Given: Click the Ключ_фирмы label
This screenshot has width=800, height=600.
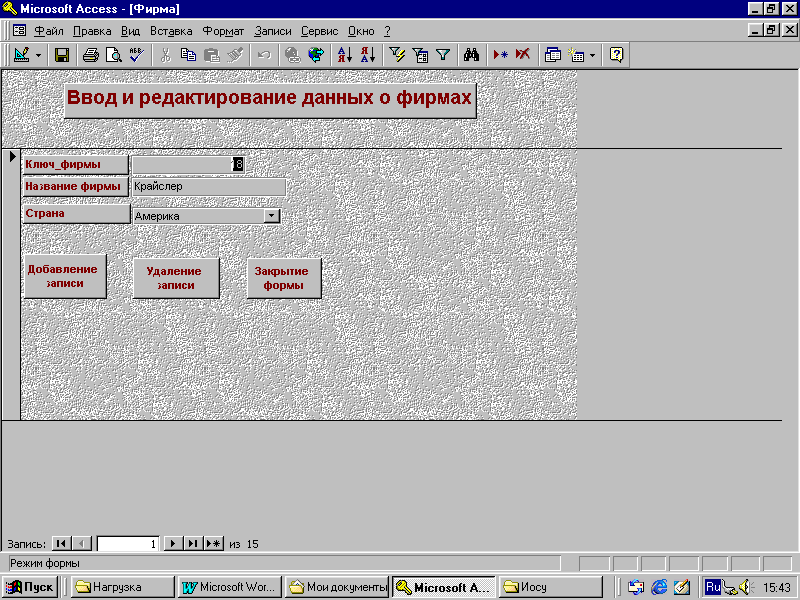Looking at the screenshot, I should [x=76, y=165].
